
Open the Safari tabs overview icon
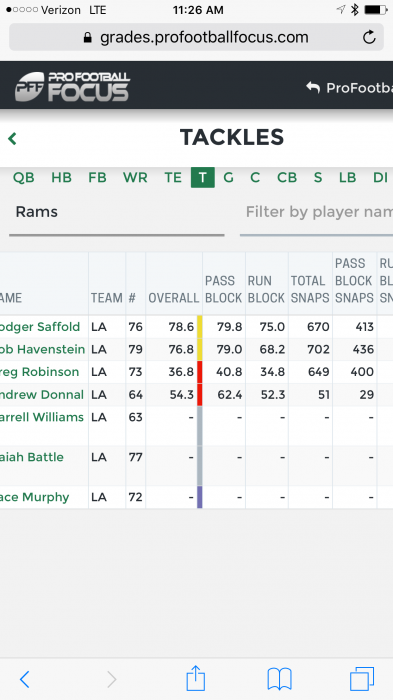[x=362, y=679]
